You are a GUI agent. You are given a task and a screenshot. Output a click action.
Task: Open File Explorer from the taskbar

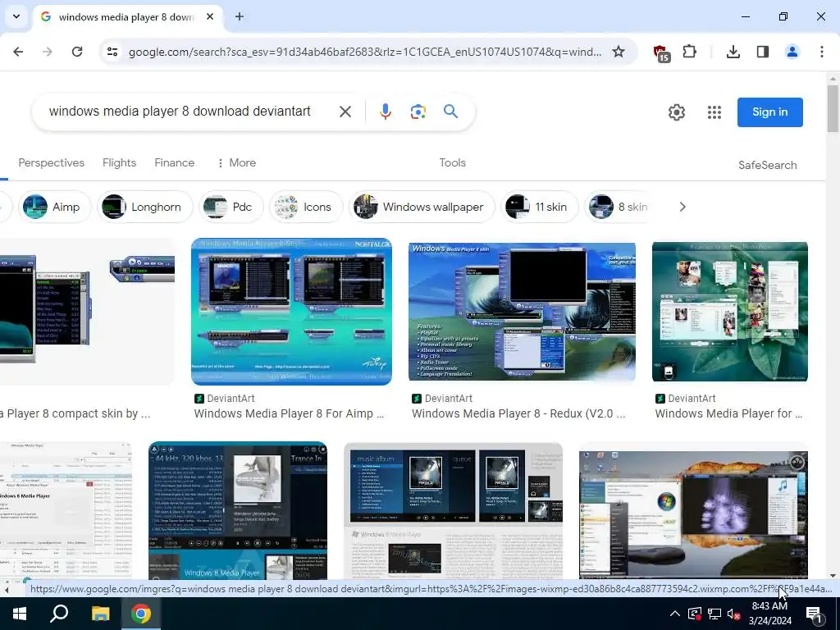click(100, 614)
